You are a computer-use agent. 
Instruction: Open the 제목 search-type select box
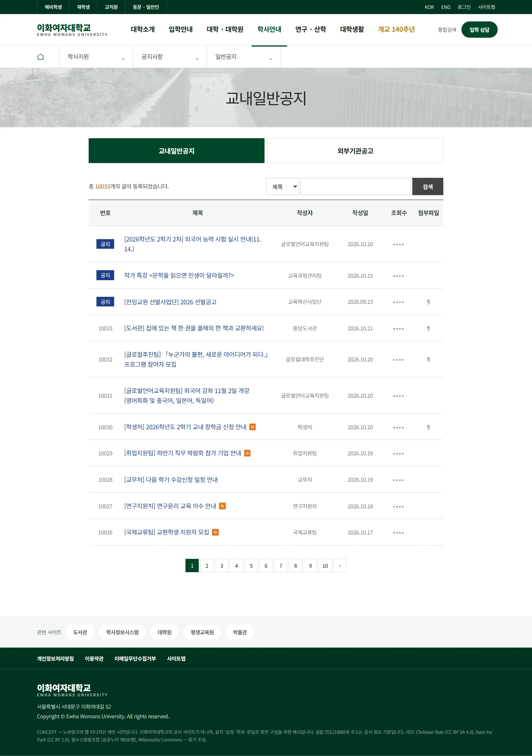[x=282, y=187]
